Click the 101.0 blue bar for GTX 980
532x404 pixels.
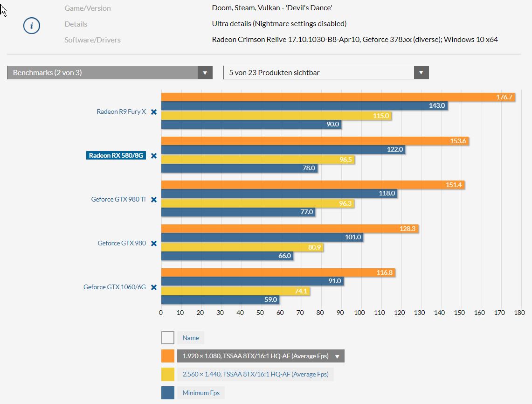point(262,237)
